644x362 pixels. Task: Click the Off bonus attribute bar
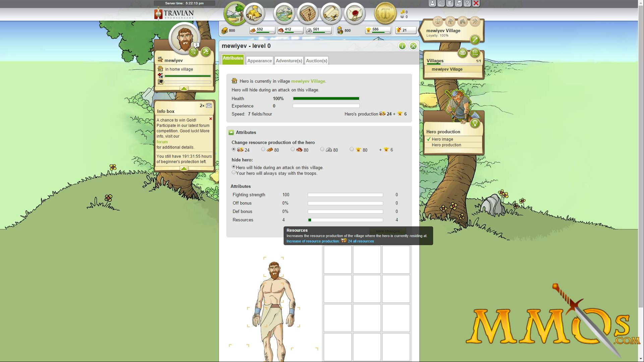coord(345,203)
